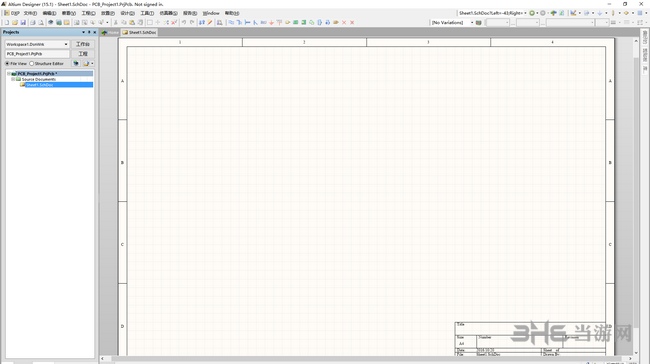Select the Structure Editor radio button

pyautogui.click(x=32, y=63)
